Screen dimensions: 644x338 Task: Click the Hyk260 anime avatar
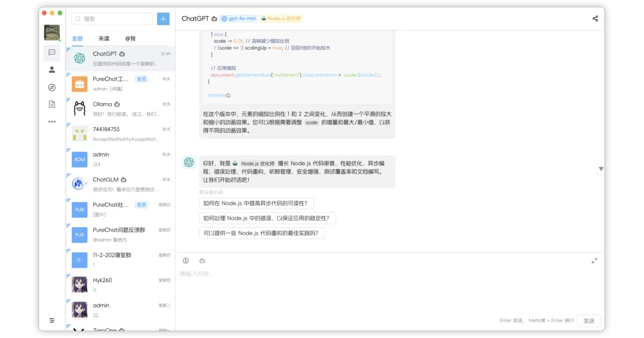[79, 285]
